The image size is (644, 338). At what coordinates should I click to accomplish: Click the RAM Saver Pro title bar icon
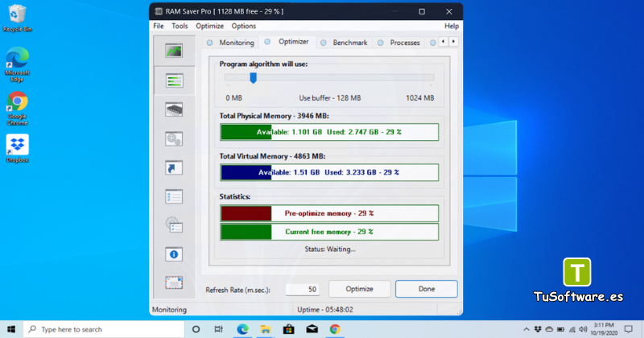[159, 11]
